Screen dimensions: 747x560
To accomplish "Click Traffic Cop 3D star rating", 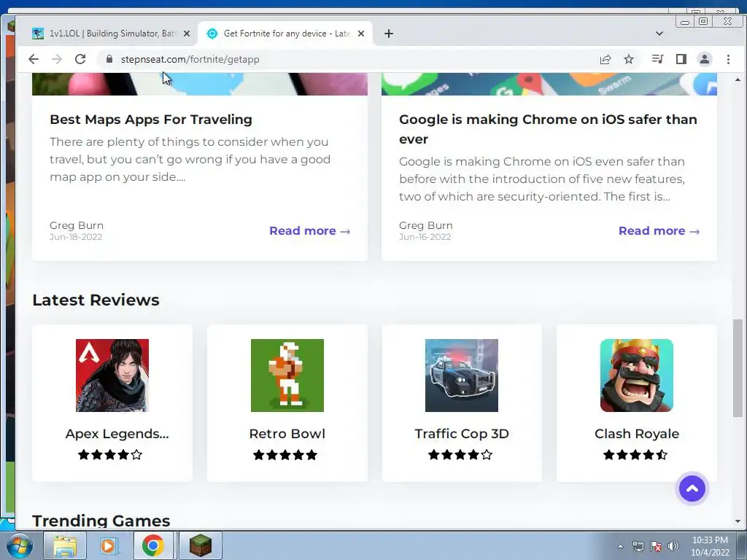I will [x=460, y=455].
